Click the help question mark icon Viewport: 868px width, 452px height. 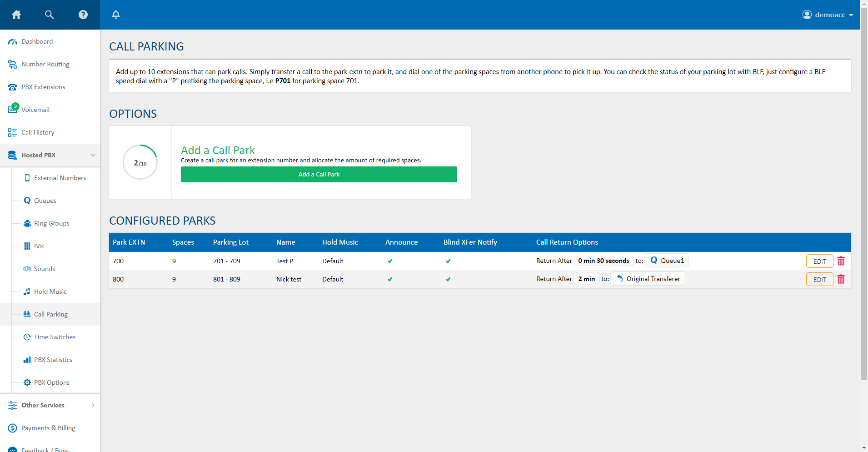point(83,15)
